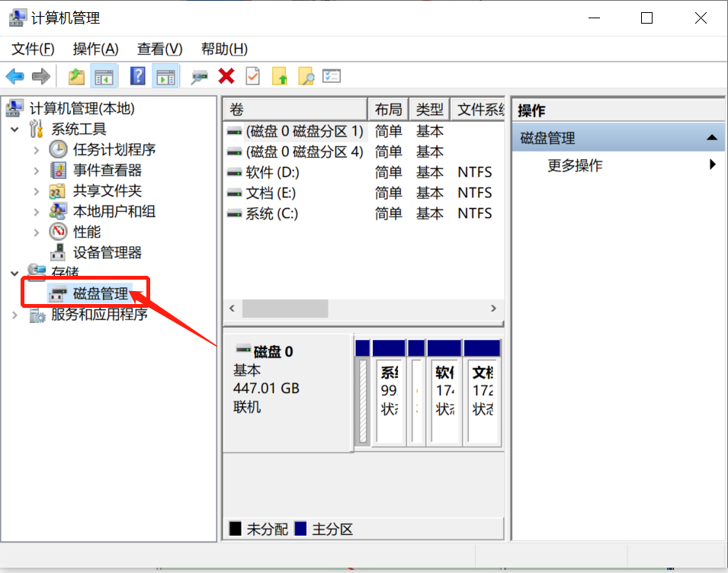This screenshot has height=573, width=728.
Task: Open the 文件(F) menu
Action: pos(34,49)
